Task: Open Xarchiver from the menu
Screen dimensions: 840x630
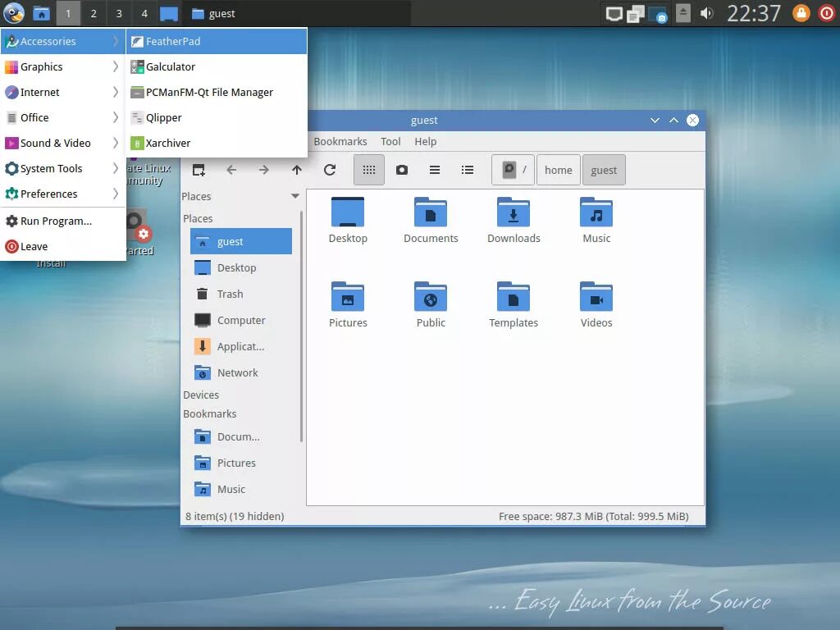Action: click(x=217, y=143)
